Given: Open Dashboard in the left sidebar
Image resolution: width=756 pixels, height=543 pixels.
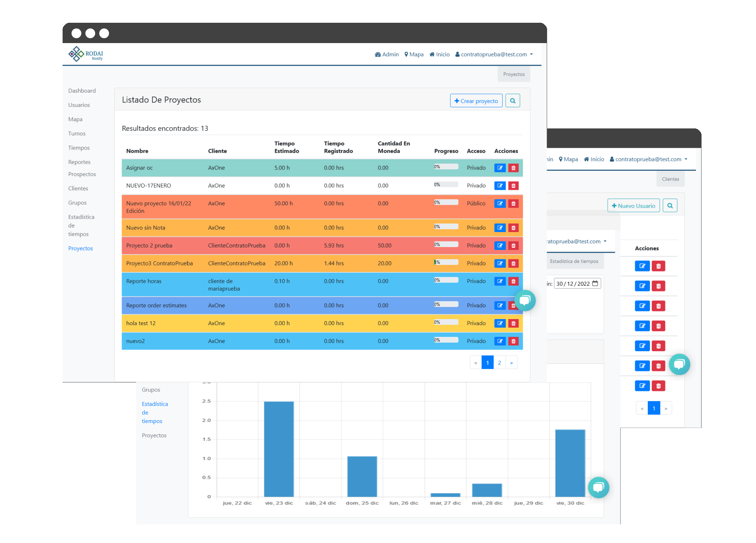Looking at the screenshot, I should pos(82,91).
